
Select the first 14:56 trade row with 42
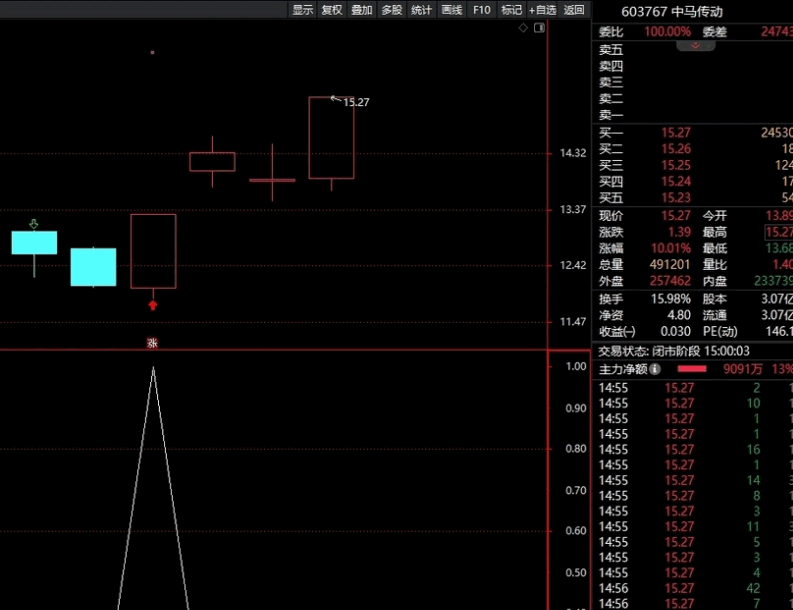tap(692, 588)
